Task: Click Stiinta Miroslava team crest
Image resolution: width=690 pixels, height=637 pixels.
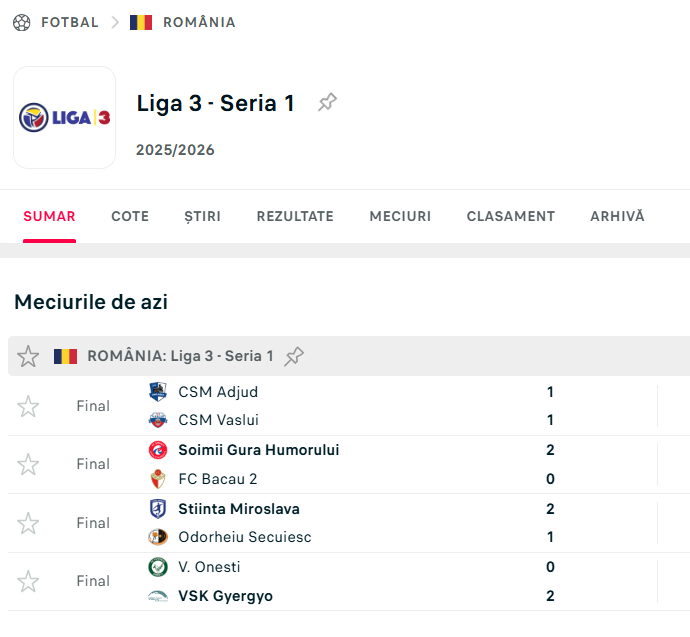Action: click(x=158, y=509)
